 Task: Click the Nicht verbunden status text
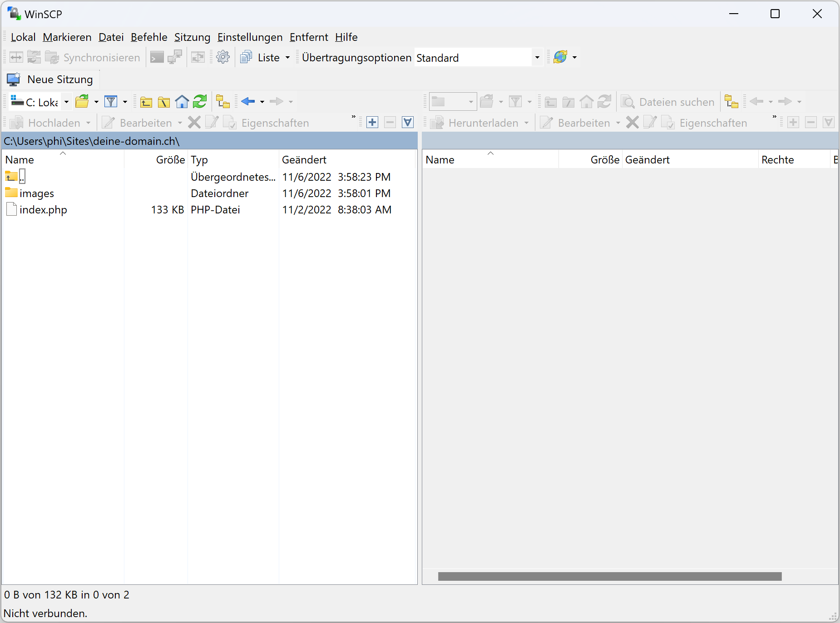click(45, 613)
